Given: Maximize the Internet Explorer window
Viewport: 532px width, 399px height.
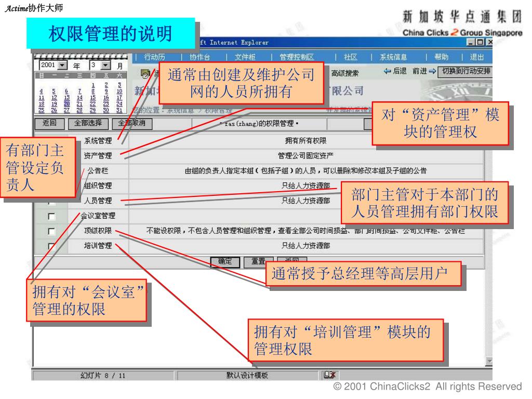Looking at the screenshot, I should [480, 42].
